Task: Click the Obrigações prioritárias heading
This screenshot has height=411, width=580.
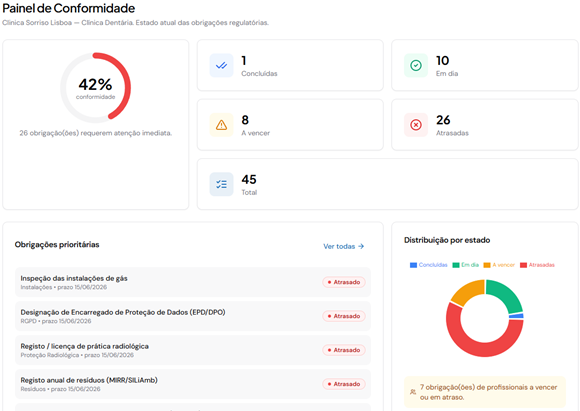Action: click(x=57, y=245)
